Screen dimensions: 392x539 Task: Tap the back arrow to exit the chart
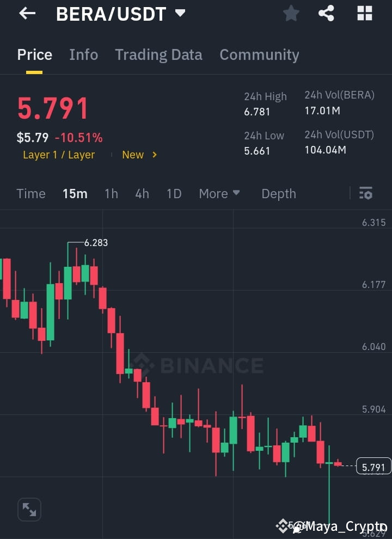[27, 13]
